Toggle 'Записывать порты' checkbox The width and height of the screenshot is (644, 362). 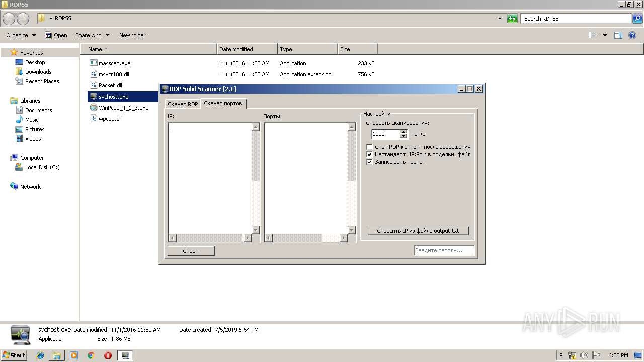370,162
